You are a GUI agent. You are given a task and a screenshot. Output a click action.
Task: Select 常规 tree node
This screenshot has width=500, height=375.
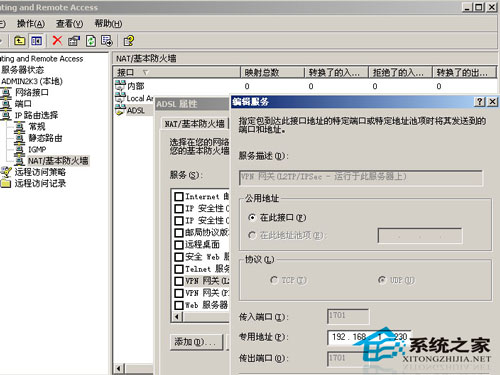37,127
